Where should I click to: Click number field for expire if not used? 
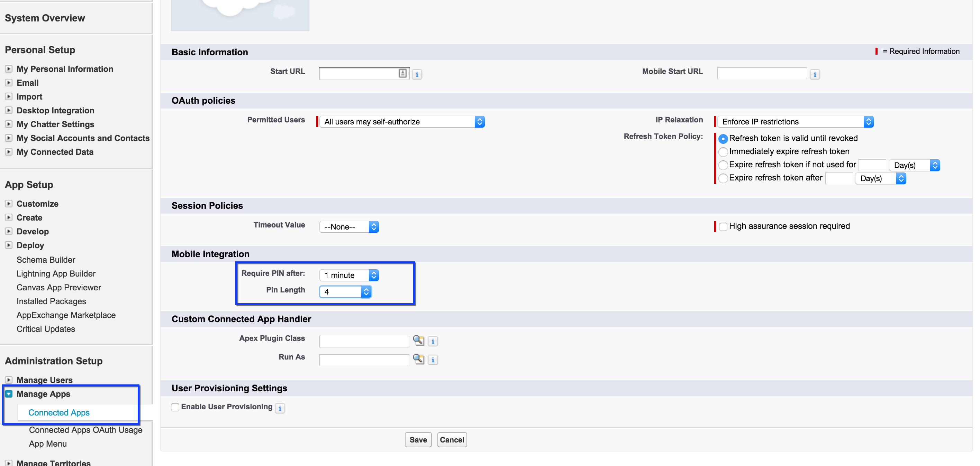(x=872, y=165)
